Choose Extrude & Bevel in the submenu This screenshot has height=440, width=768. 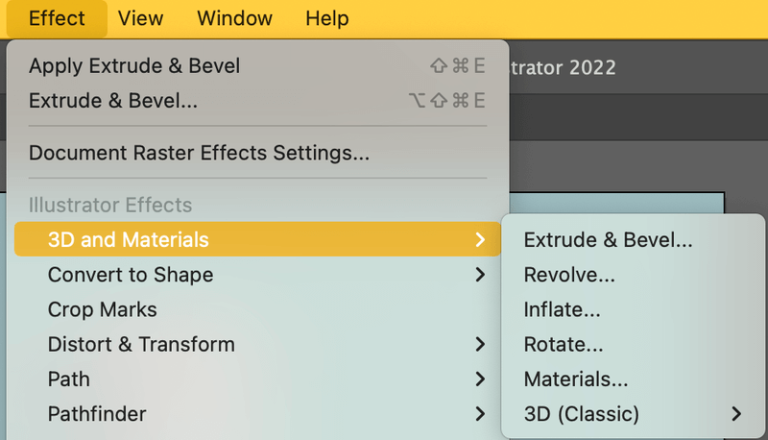click(x=608, y=240)
